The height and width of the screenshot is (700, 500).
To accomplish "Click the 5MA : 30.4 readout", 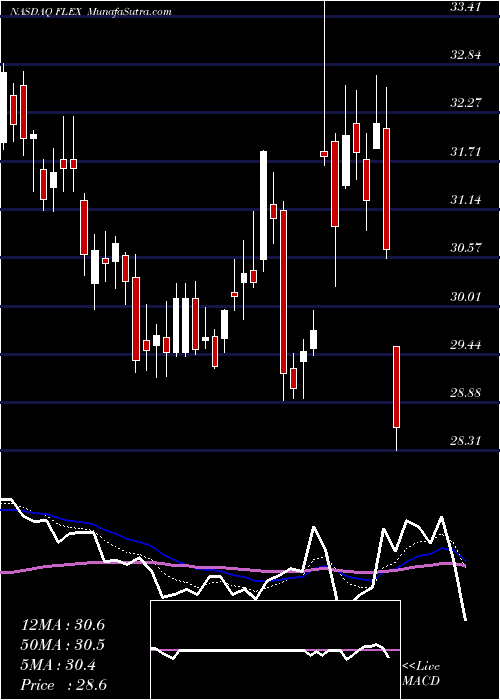I will 58,665.
